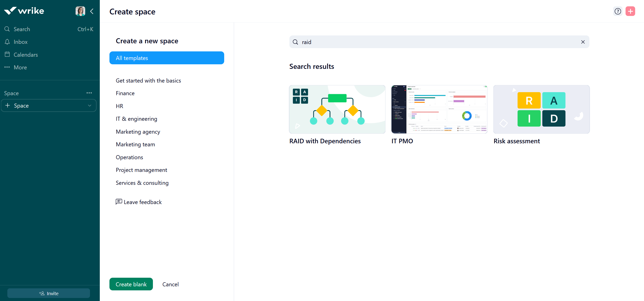Select the Project management category
Image resolution: width=644 pixels, height=301 pixels.
(x=141, y=170)
